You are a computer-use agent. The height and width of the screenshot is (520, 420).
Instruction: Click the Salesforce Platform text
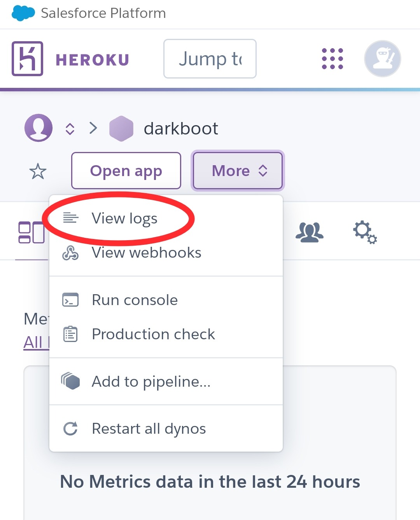(x=103, y=13)
